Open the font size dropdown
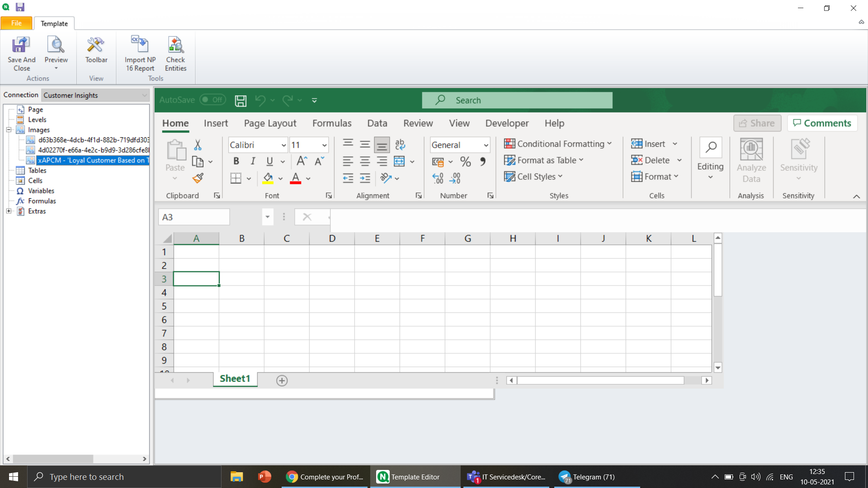868x488 pixels. click(324, 145)
